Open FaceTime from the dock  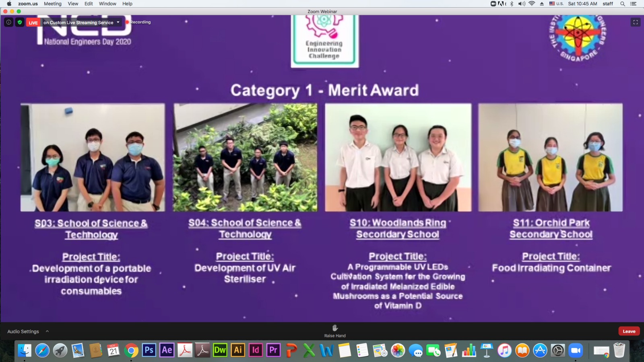click(433, 350)
